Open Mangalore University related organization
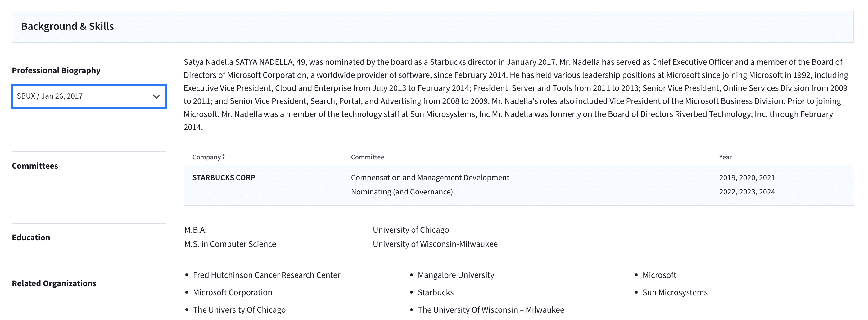This screenshot has width=868, height=320. click(456, 275)
